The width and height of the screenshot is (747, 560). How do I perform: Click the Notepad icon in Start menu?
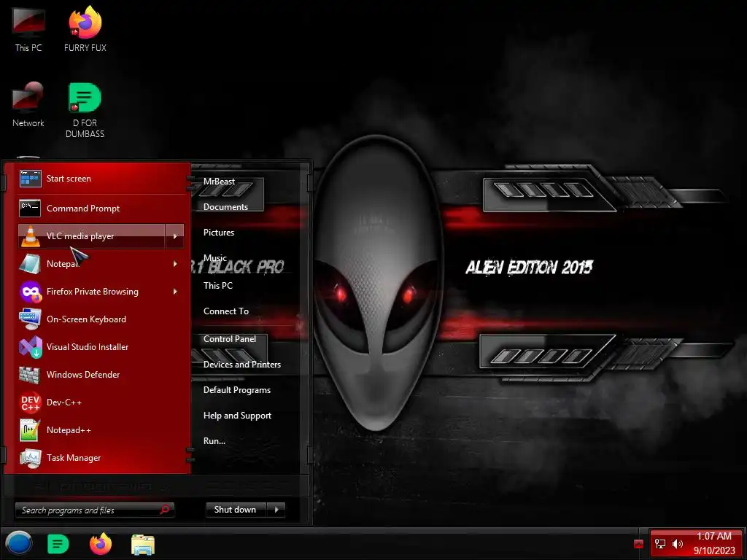coord(30,264)
